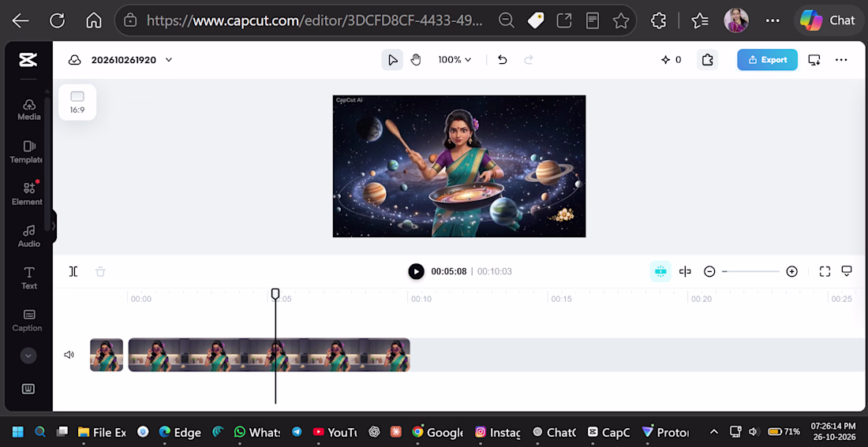Image resolution: width=868 pixels, height=447 pixels.
Task: Open project name 202610261920 dropdown
Action: tap(132, 60)
